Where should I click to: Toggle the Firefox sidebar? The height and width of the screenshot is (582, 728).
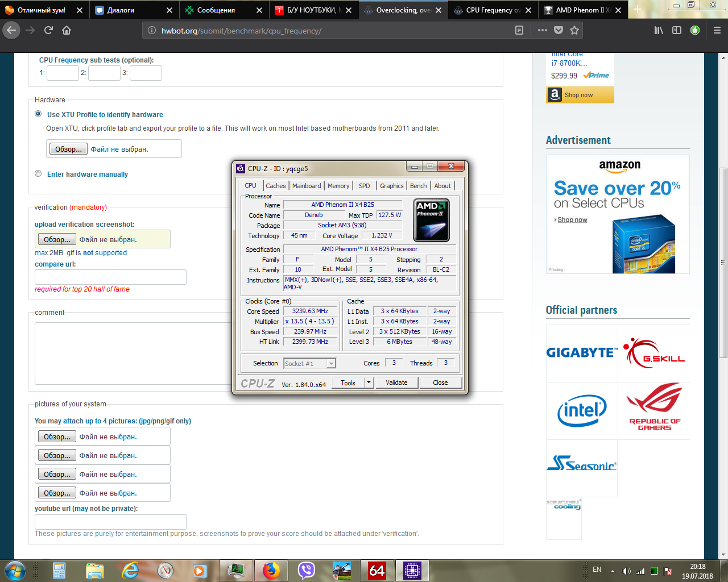[677, 30]
